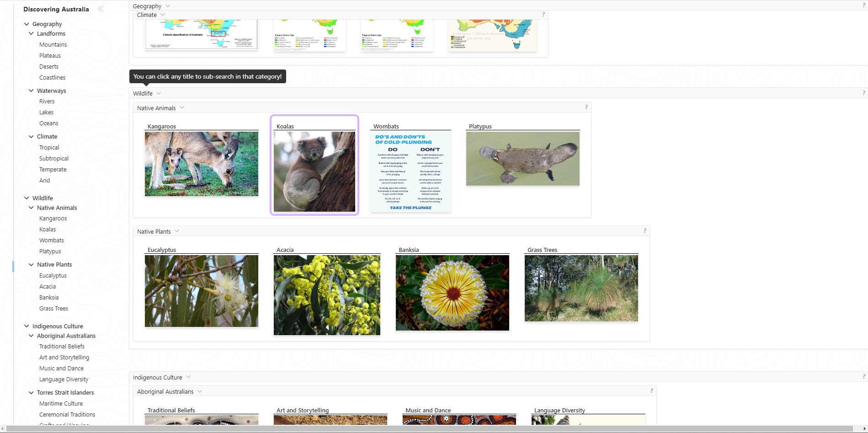Select Rivers under Waterways
This screenshot has width=868, height=433.
47,101
